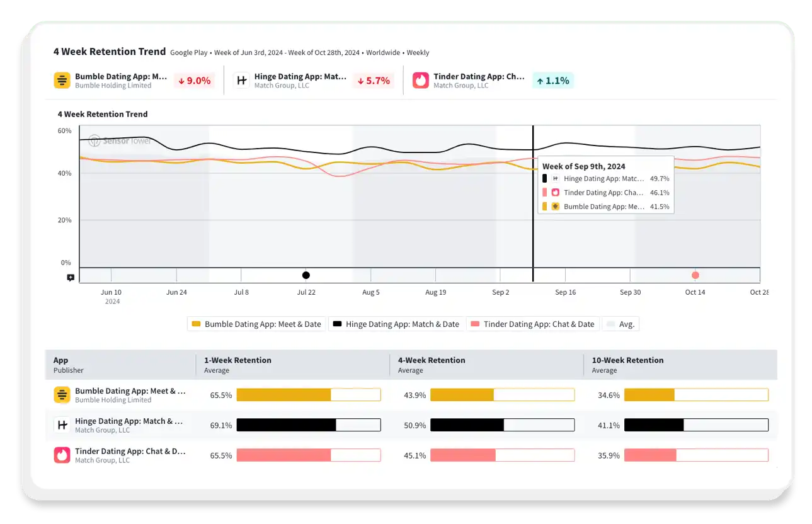Screen dimensions: 812x524
Task: Click the Sensor Tower watermark logo on the chart
Action: [93, 141]
